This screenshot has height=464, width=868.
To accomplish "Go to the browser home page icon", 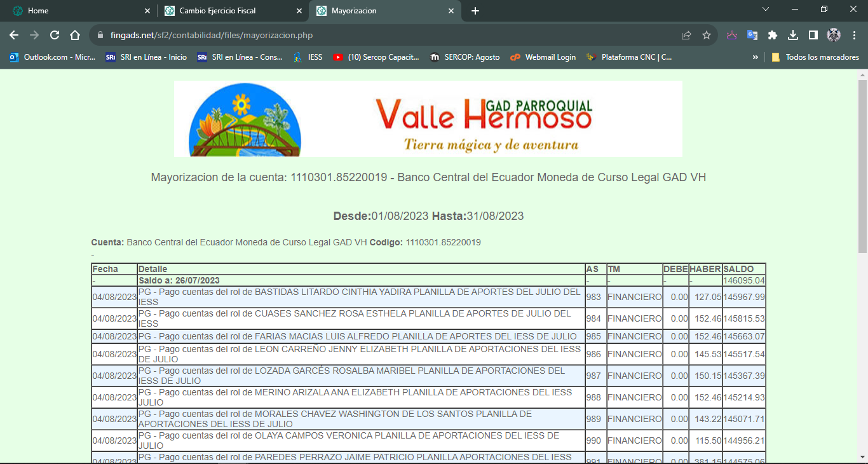I will click(x=75, y=36).
